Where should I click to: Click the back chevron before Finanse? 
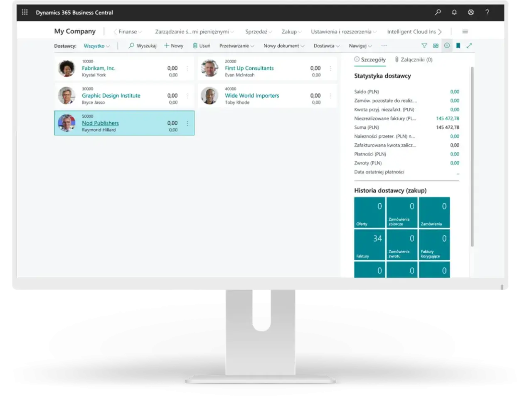pos(115,32)
